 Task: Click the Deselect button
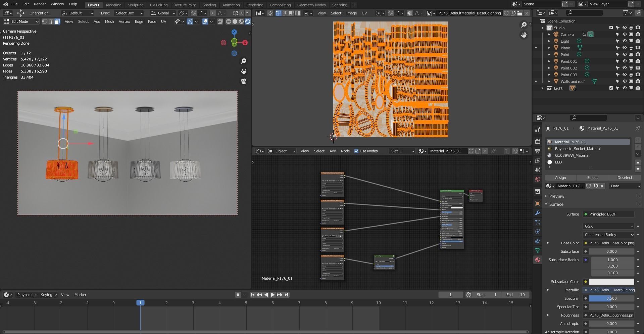625,178
